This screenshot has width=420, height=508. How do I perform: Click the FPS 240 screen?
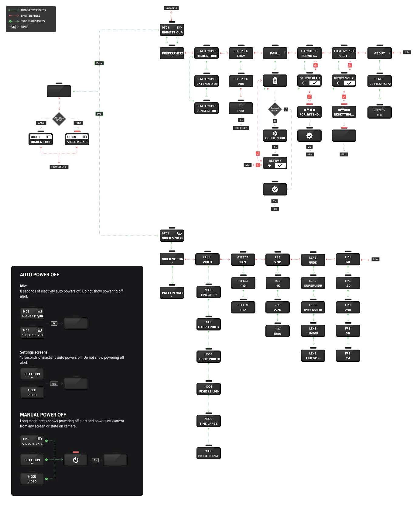[x=348, y=307]
